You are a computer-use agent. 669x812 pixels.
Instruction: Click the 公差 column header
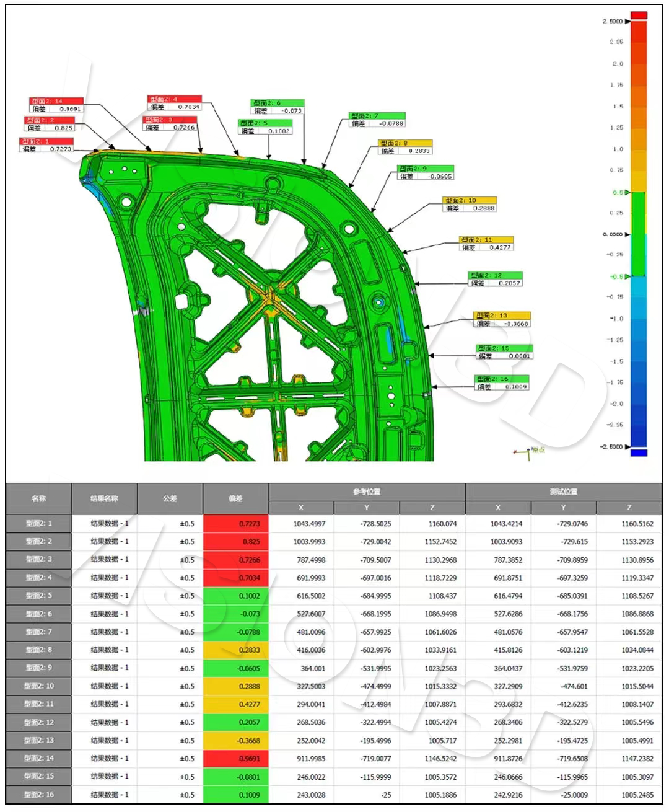tap(170, 498)
